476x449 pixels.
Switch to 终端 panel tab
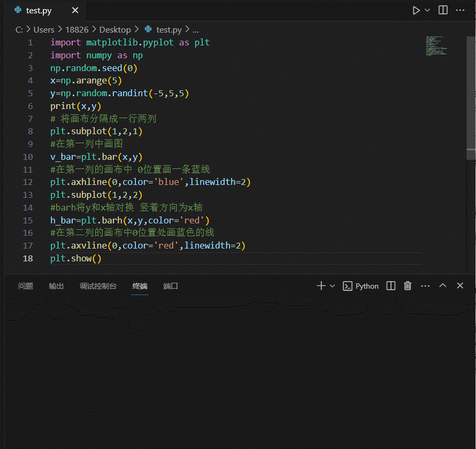click(140, 286)
